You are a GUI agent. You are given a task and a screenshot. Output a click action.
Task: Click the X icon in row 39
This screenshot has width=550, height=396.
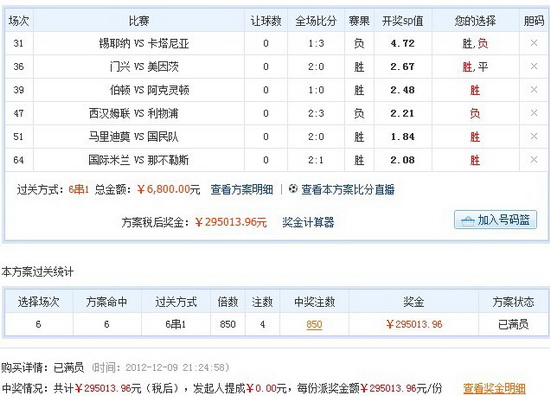tap(534, 89)
